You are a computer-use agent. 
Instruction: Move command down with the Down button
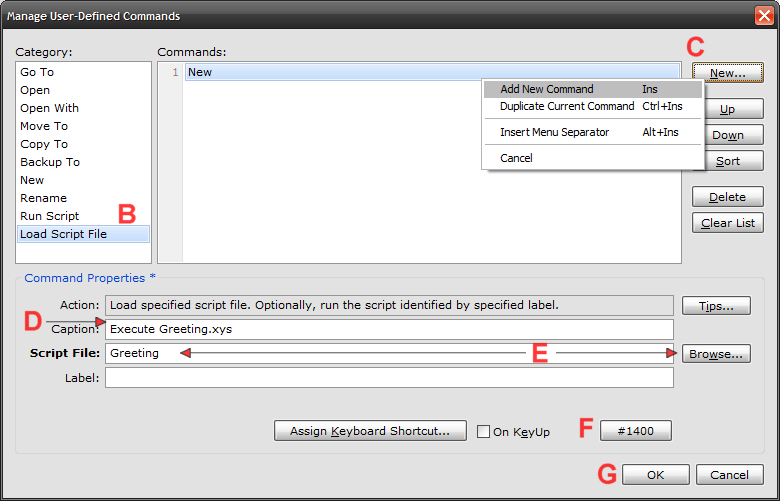pos(734,135)
